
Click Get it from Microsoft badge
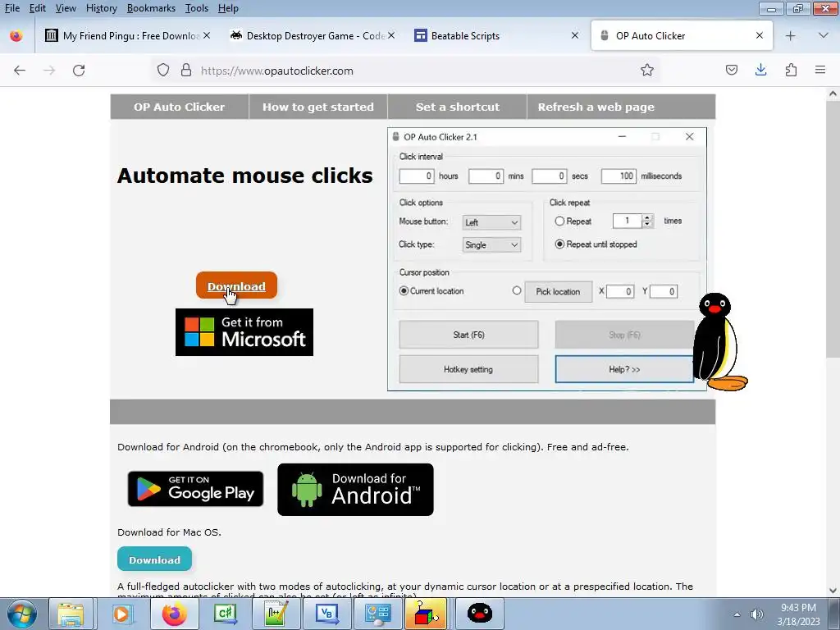tap(244, 332)
